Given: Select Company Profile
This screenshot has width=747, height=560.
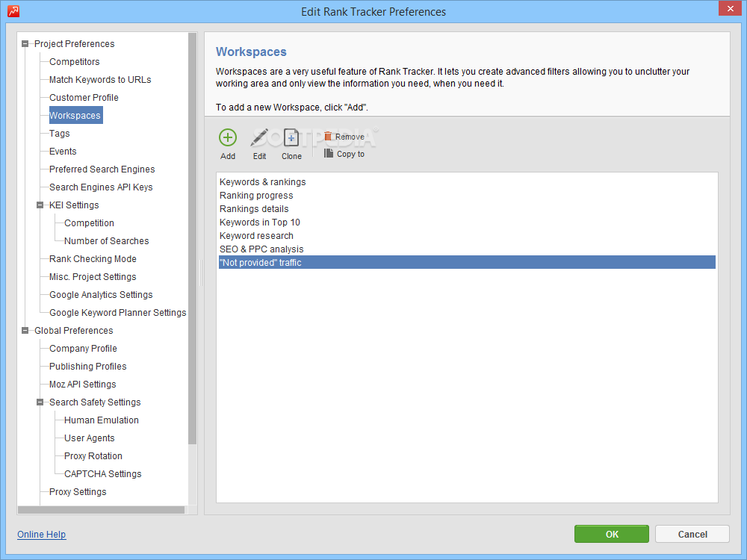Looking at the screenshot, I should tap(83, 349).
